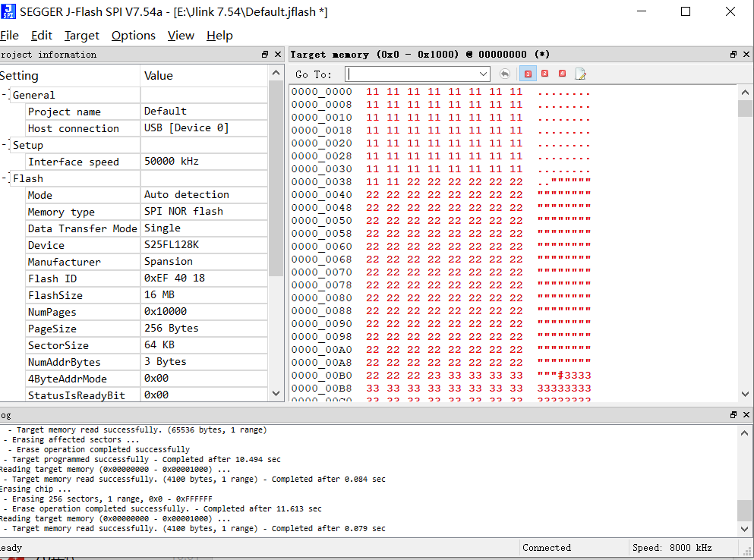Viewport: 754px width, 560px height.
Task: Click the edit memory notepad icon
Action: coord(581,74)
